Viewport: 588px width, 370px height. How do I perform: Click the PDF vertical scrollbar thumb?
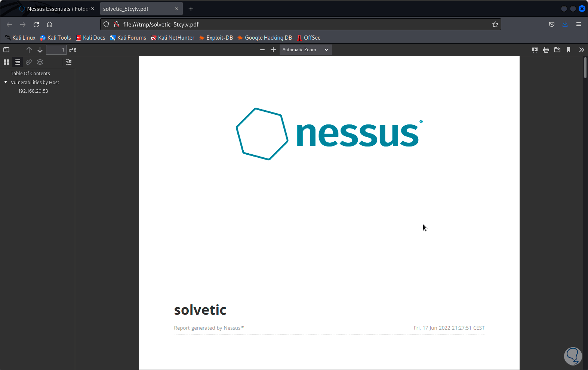pyautogui.click(x=585, y=68)
